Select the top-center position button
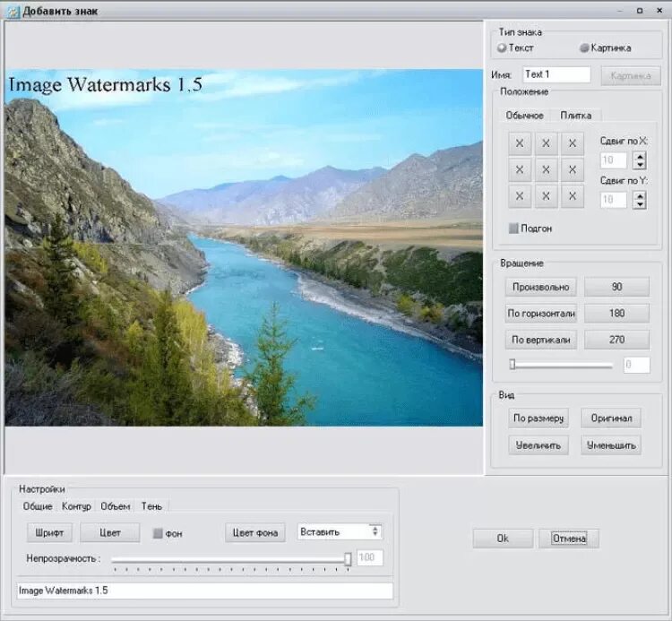Viewport: 672px width, 621px height. click(x=546, y=143)
